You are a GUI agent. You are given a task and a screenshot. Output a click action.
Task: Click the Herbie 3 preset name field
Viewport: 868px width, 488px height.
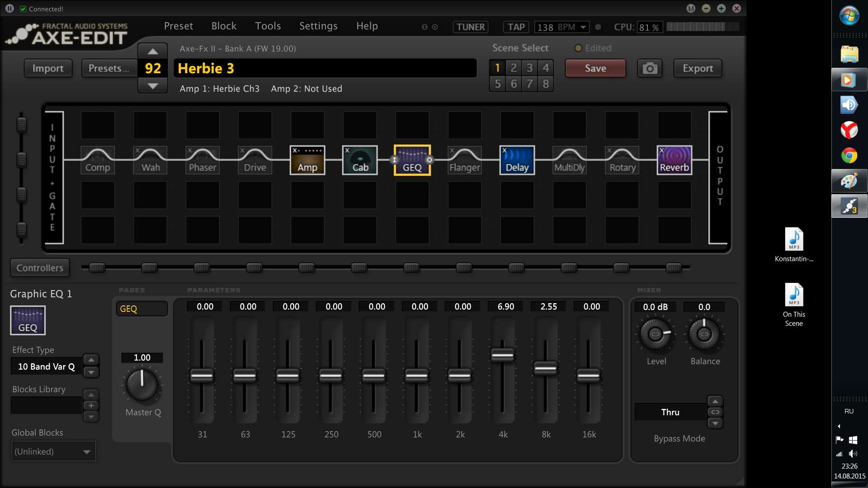tap(325, 68)
